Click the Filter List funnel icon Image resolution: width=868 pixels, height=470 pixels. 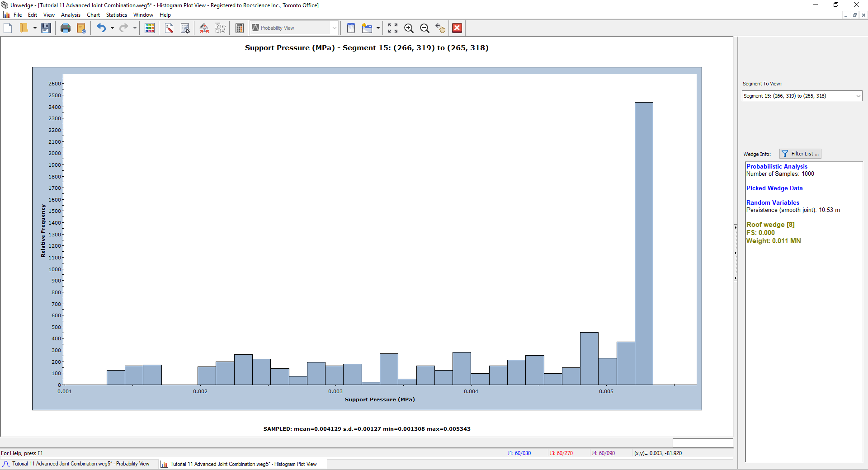click(x=785, y=154)
